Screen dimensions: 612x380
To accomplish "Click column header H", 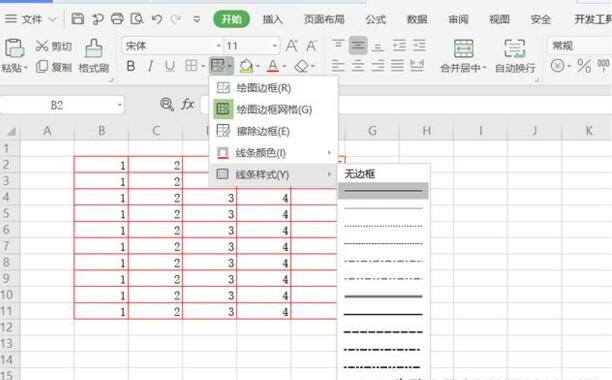I will [427, 131].
